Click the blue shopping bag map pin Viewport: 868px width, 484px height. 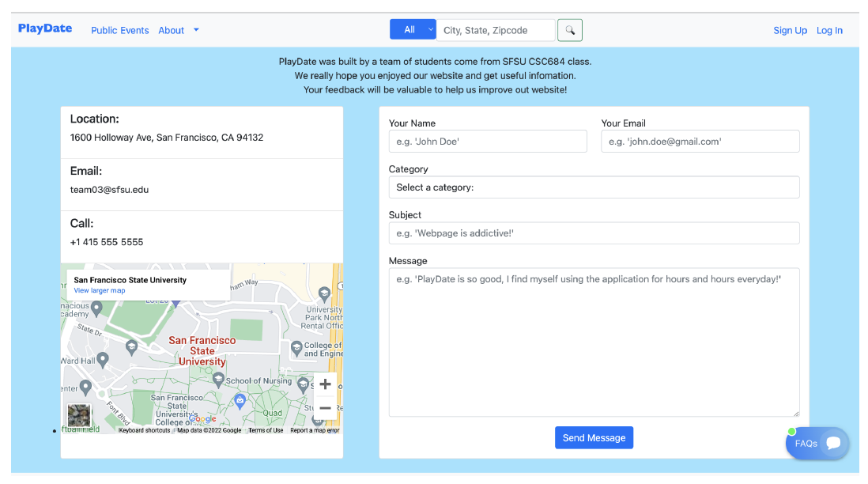[240, 401]
